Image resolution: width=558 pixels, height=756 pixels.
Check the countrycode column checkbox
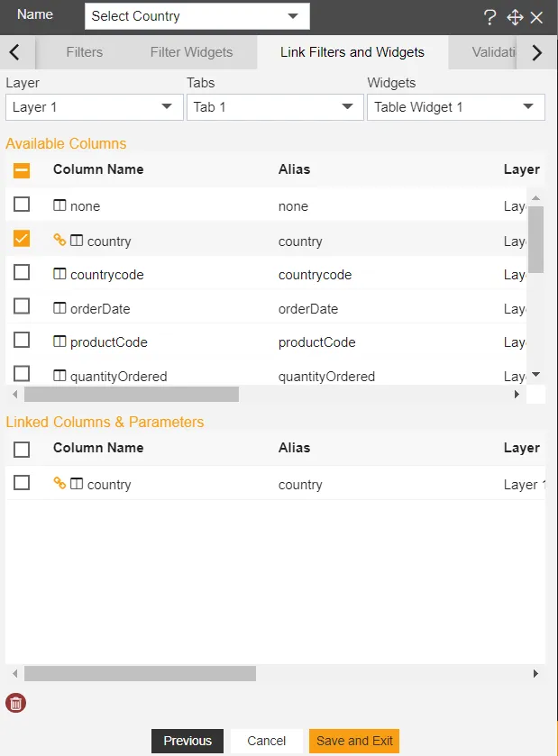click(x=22, y=273)
